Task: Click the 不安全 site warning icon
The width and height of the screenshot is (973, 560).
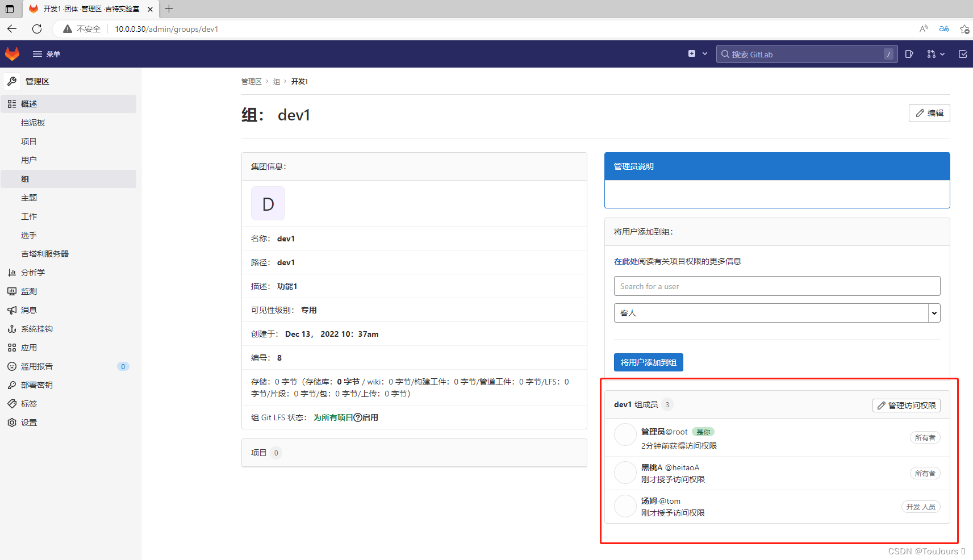Action: [x=68, y=29]
